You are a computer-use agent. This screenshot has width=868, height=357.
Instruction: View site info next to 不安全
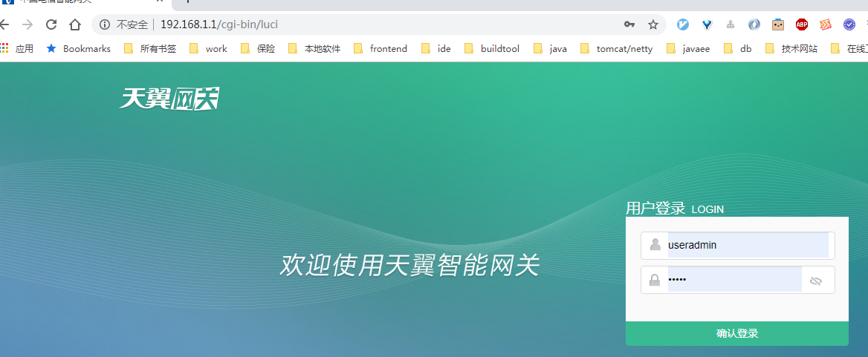click(105, 24)
